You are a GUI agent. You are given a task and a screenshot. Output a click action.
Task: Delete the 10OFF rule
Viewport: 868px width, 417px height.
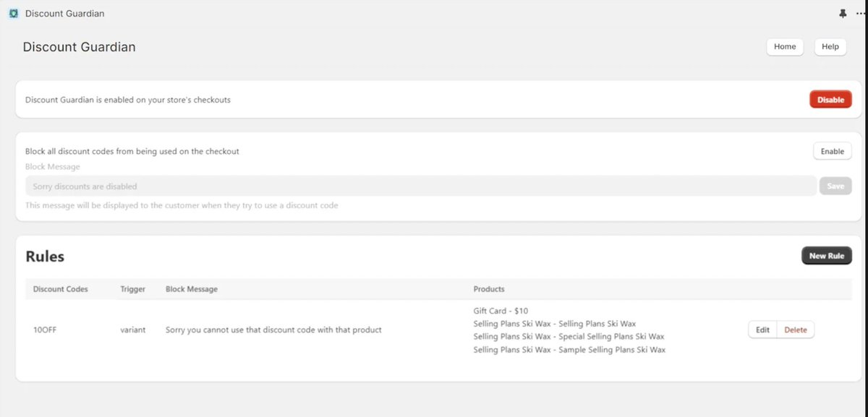[x=796, y=330]
